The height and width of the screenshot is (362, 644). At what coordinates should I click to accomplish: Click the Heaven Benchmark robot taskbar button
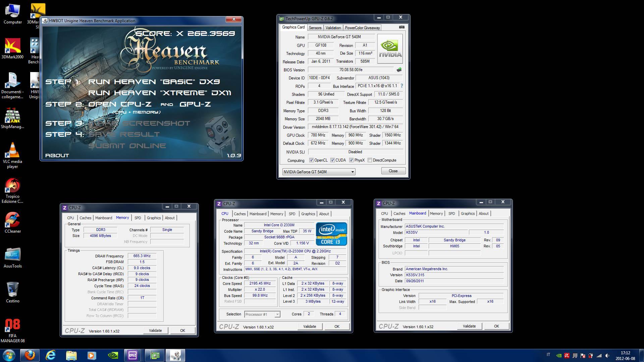tap(175, 355)
